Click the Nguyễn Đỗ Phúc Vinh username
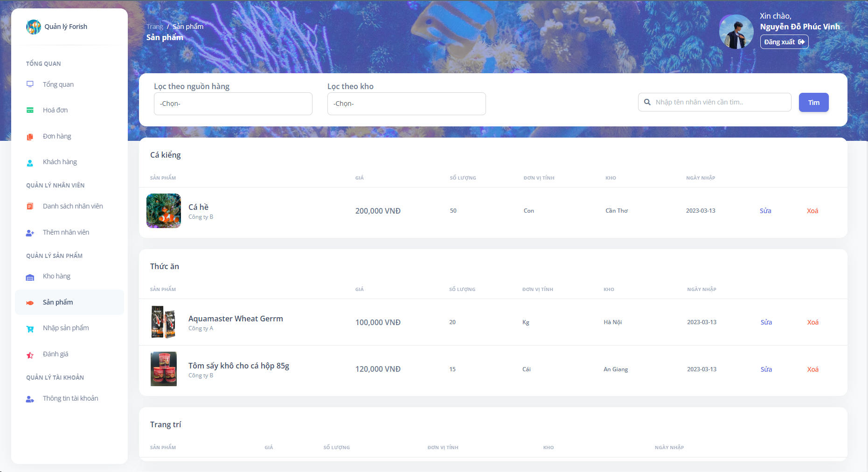 (800, 27)
